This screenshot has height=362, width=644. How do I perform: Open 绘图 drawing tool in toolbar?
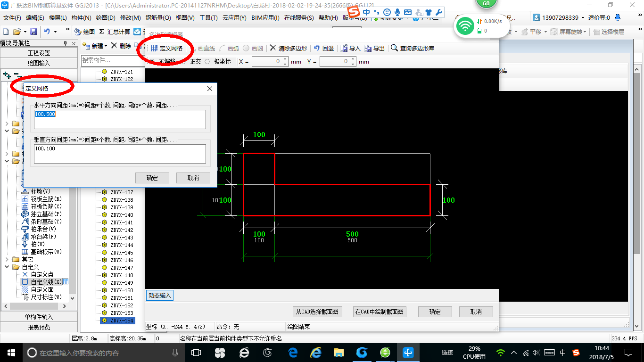click(84, 32)
